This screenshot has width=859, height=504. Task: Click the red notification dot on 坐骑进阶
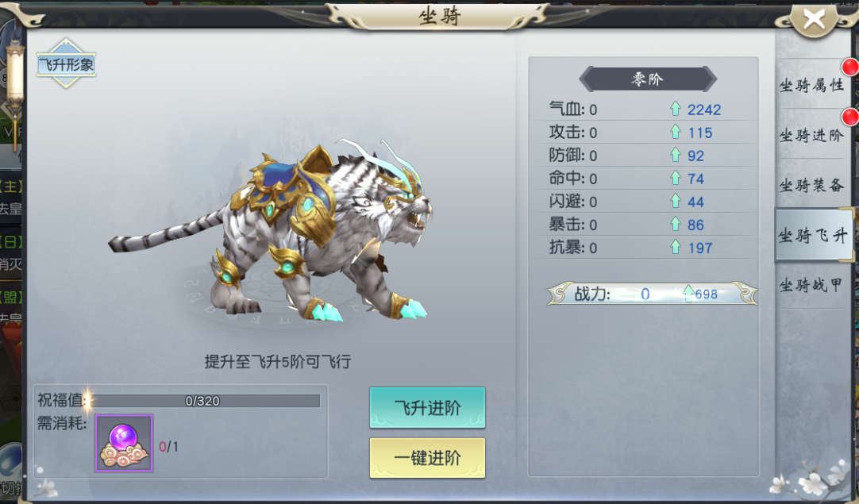(x=849, y=117)
